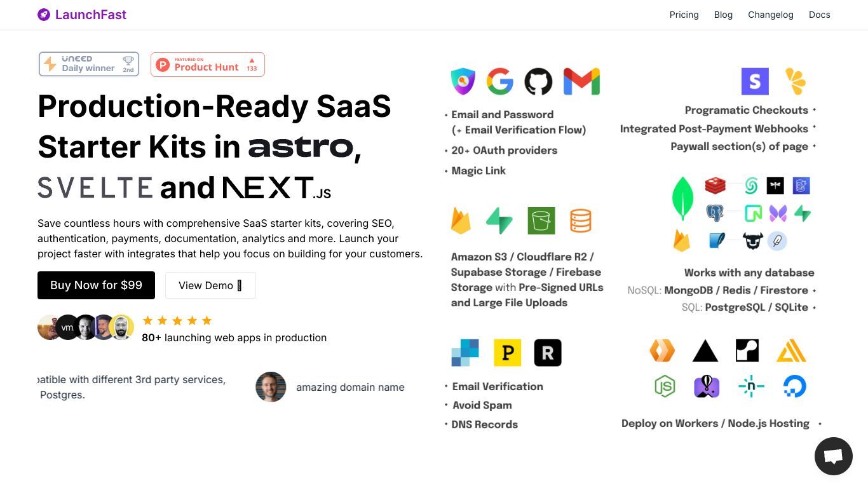Click the LaunchFast rocket logo icon

[44, 15]
